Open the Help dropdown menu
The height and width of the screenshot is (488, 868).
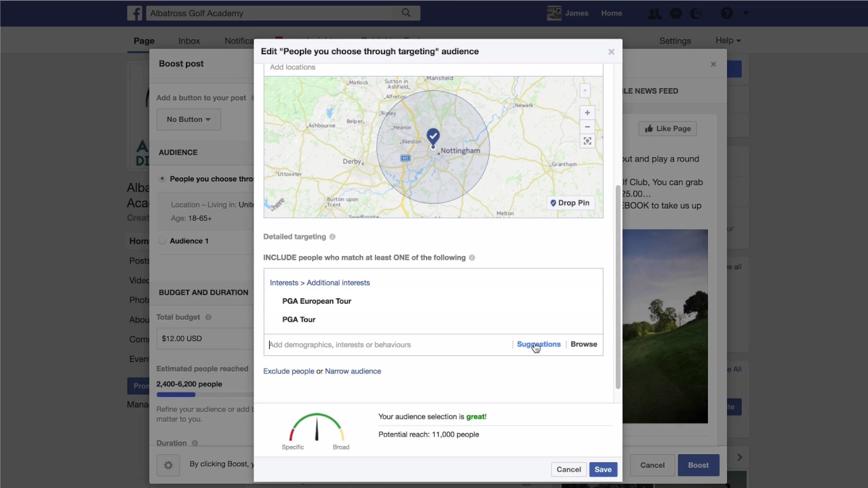coord(728,41)
